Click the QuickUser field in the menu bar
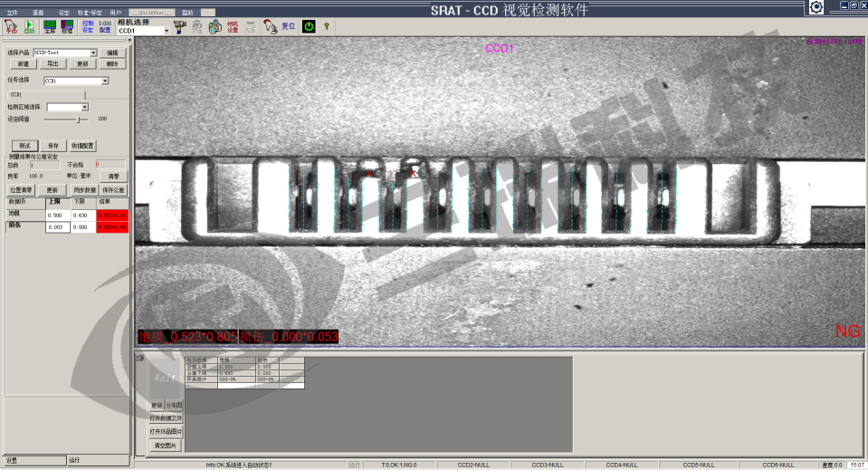 point(152,13)
